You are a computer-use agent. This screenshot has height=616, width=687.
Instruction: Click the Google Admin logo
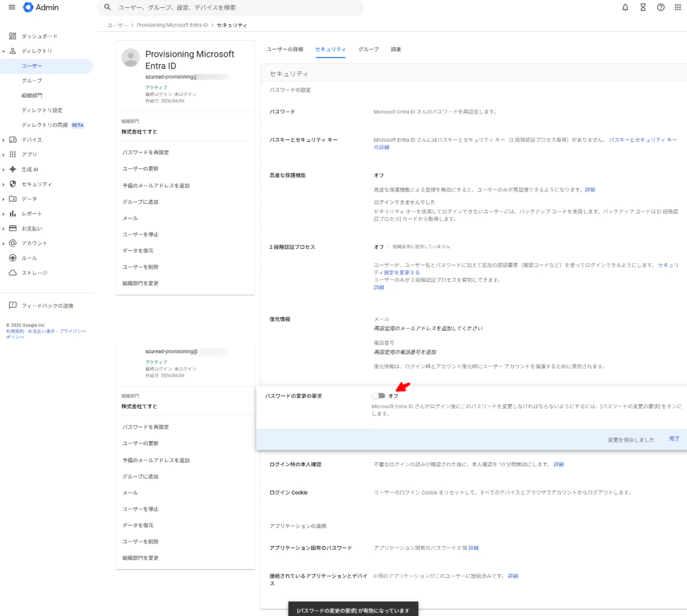[41, 7]
